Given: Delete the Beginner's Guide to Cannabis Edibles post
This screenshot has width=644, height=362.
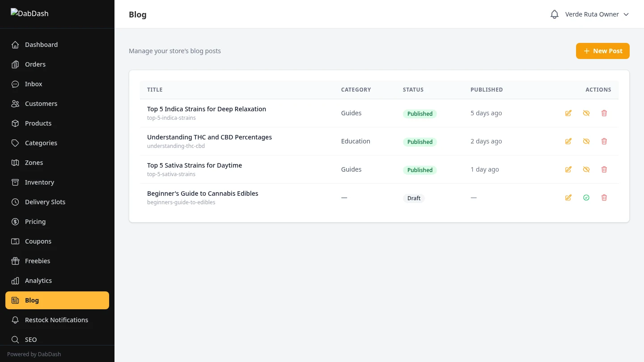Looking at the screenshot, I should (604, 198).
